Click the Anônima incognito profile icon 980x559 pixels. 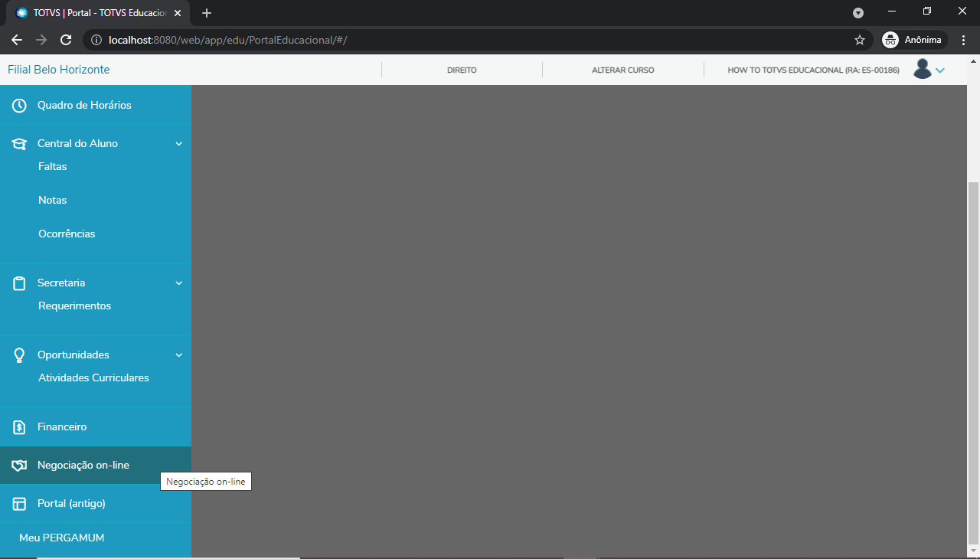point(890,40)
